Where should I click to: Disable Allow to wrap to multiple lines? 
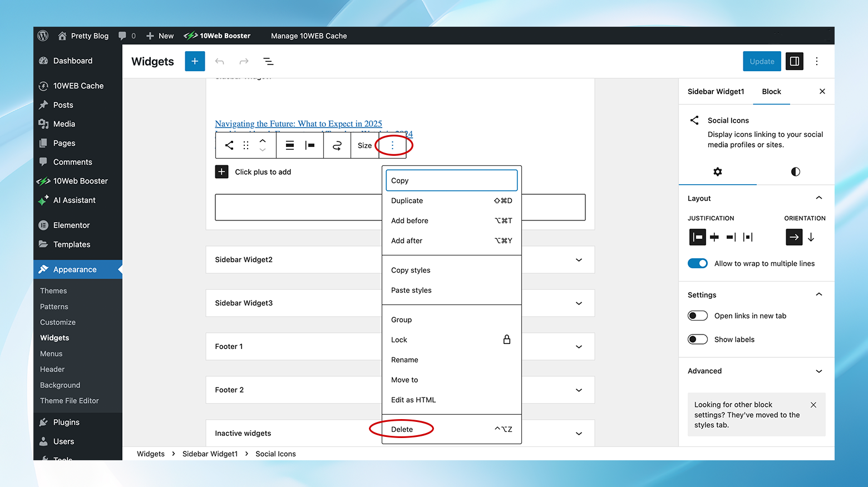(x=698, y=263)
